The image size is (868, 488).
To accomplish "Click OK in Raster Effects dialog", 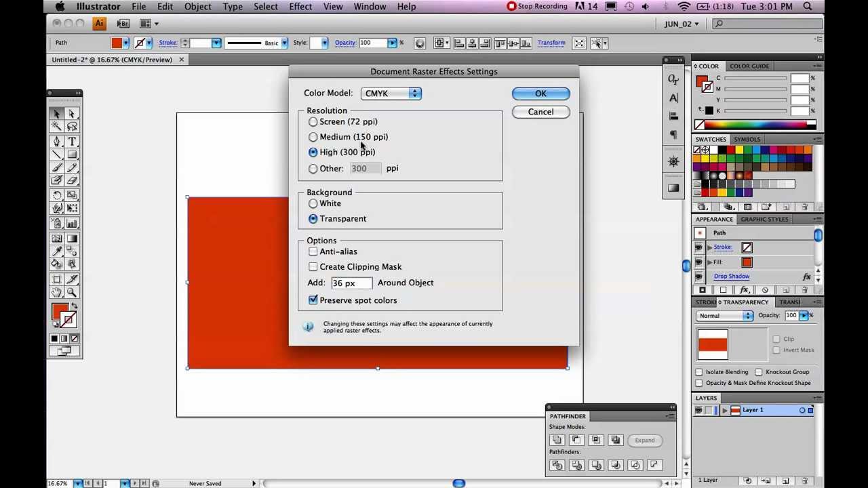I will click(x=540, y=94).
